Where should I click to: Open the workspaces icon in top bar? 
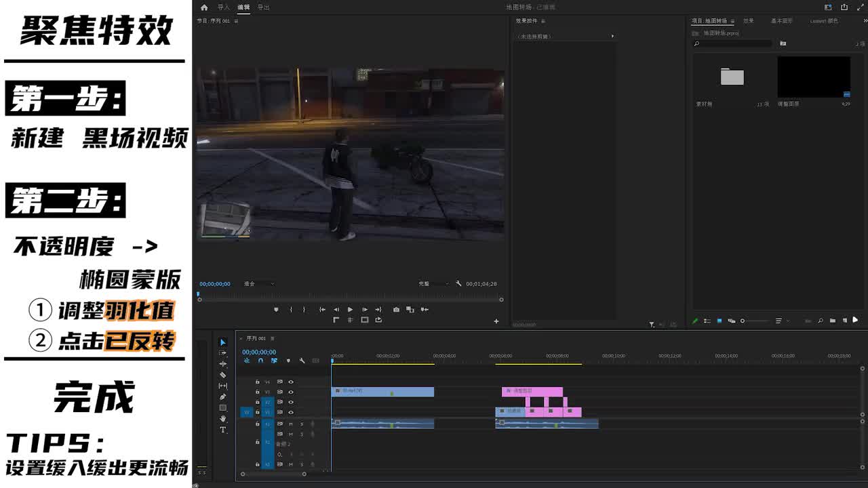point(828,7)
